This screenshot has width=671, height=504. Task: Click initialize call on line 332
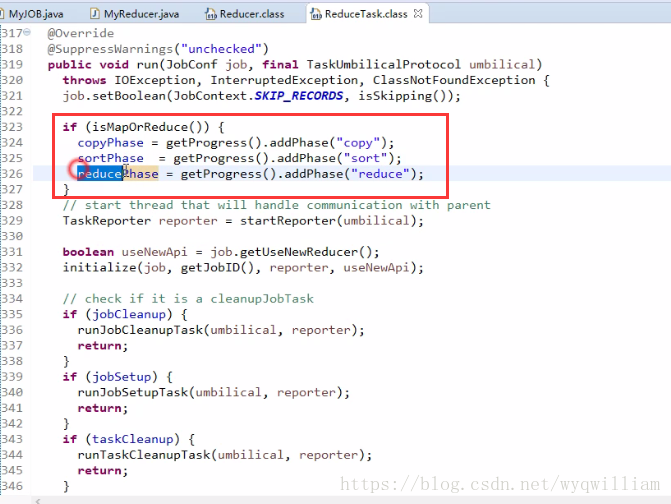click(99, 267)
